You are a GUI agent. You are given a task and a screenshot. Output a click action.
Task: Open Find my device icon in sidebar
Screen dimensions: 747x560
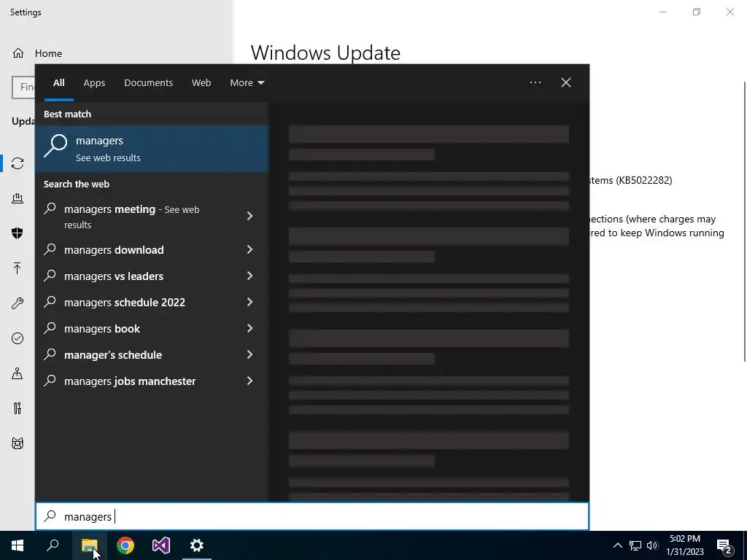click(18, 373)
